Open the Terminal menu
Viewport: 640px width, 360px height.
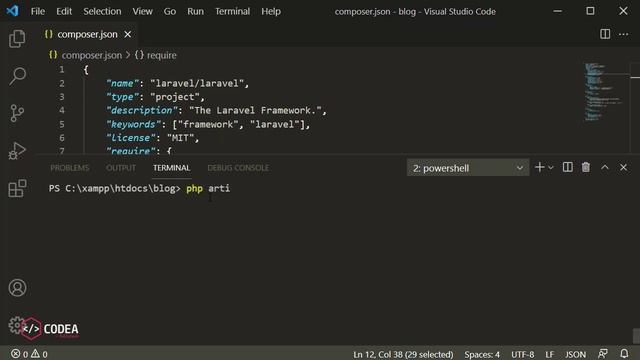pyautogui.click(x=233, y=11)
